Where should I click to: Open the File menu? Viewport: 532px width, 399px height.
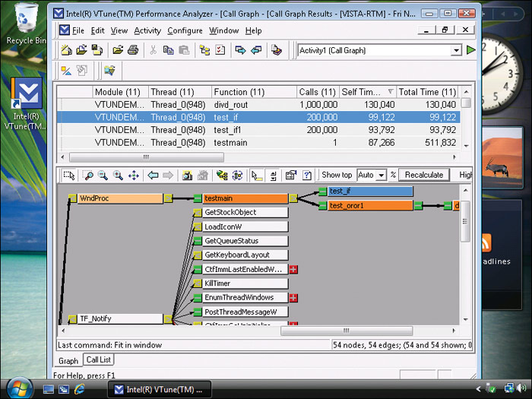(x=78, y=30)
